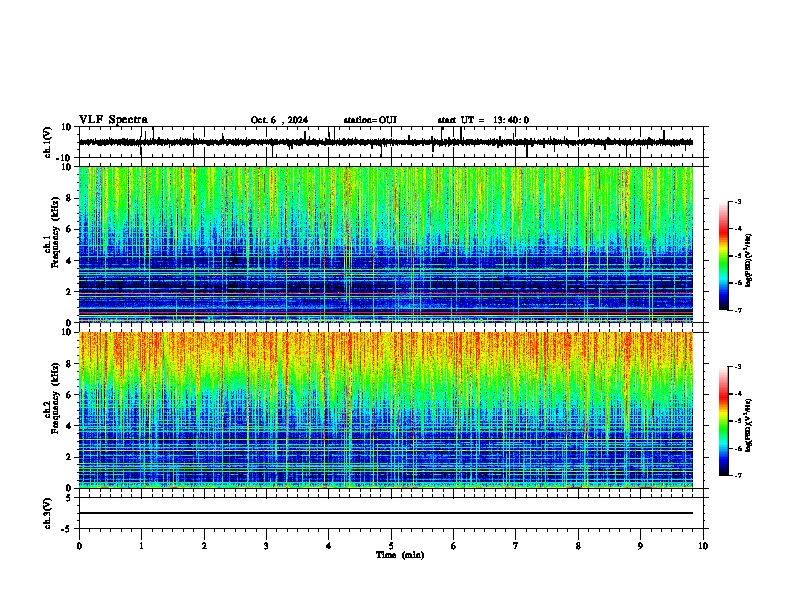Viewport: 792px width, 612px height.
Task: Select the 'start UT = 13:40:0' header text
Action: 483,120
